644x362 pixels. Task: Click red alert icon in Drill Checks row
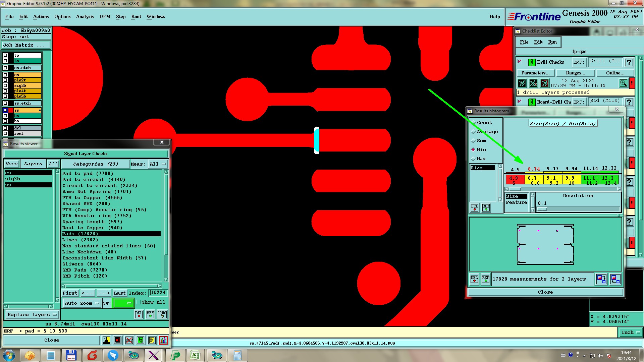tap(632, 83)
